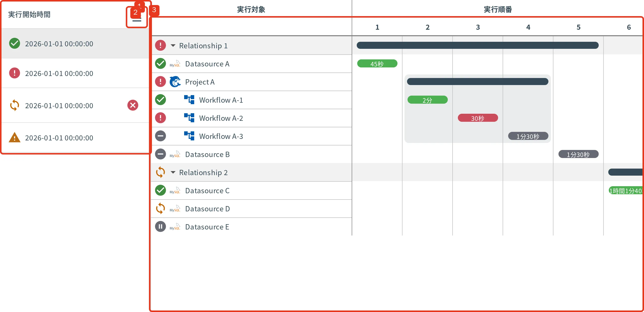Click the error status icon of Relationship 1
Image resolution: width=644 pixels, height=312 pixels.
(160, 46)
